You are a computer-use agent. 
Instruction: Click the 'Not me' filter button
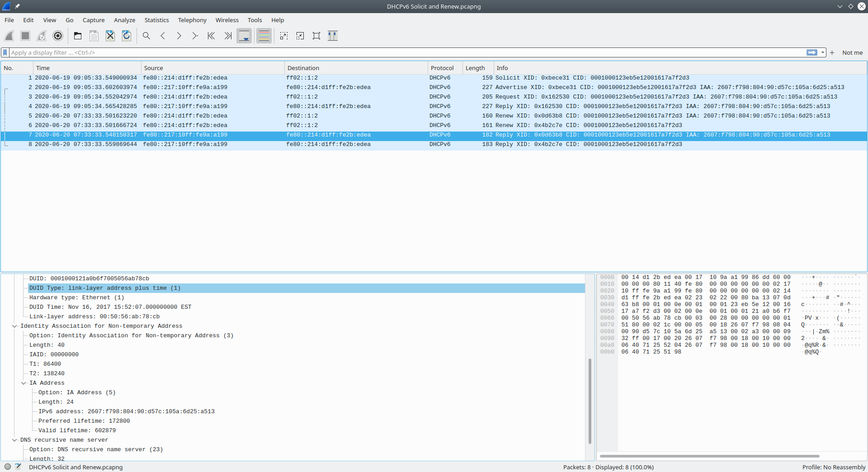(x=852, y=52)
